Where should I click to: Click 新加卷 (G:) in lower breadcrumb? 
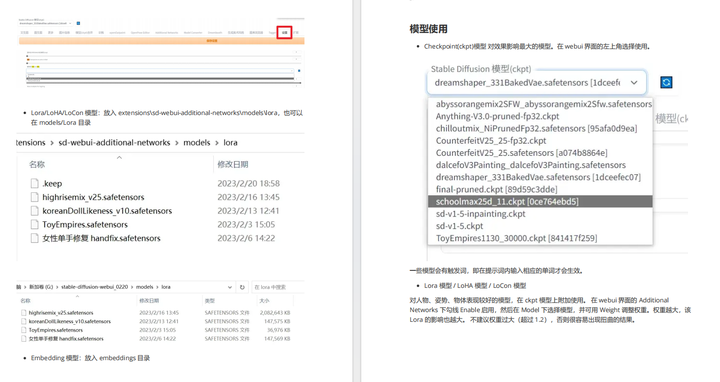click(x=41, y=287)
